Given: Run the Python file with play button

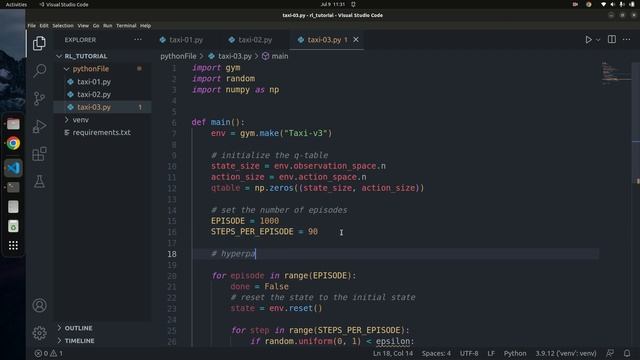Looking at the screenshot, I should [x=588, y=40].
